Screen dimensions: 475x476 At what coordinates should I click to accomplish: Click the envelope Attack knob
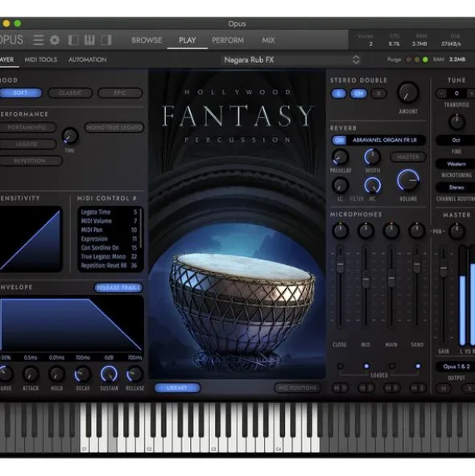(31, 375)
